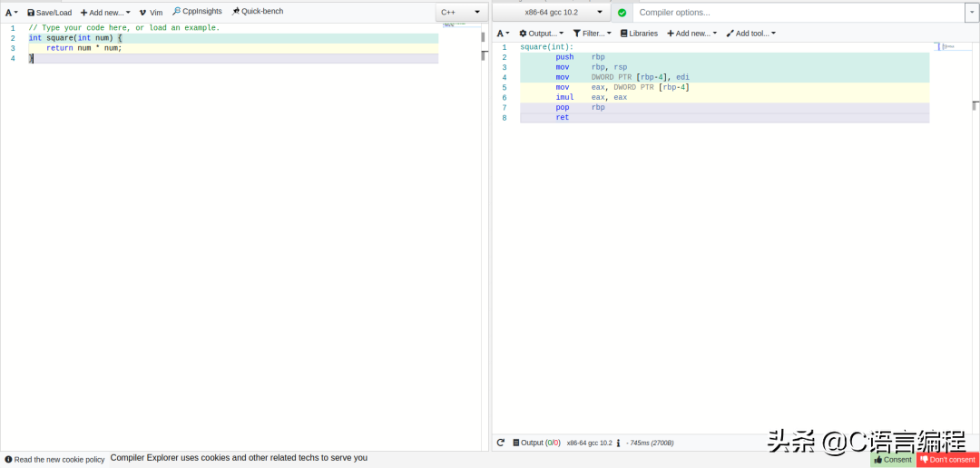
Task: Launch Quick-bench from the editor toolbar
Action: coord(258,11)
